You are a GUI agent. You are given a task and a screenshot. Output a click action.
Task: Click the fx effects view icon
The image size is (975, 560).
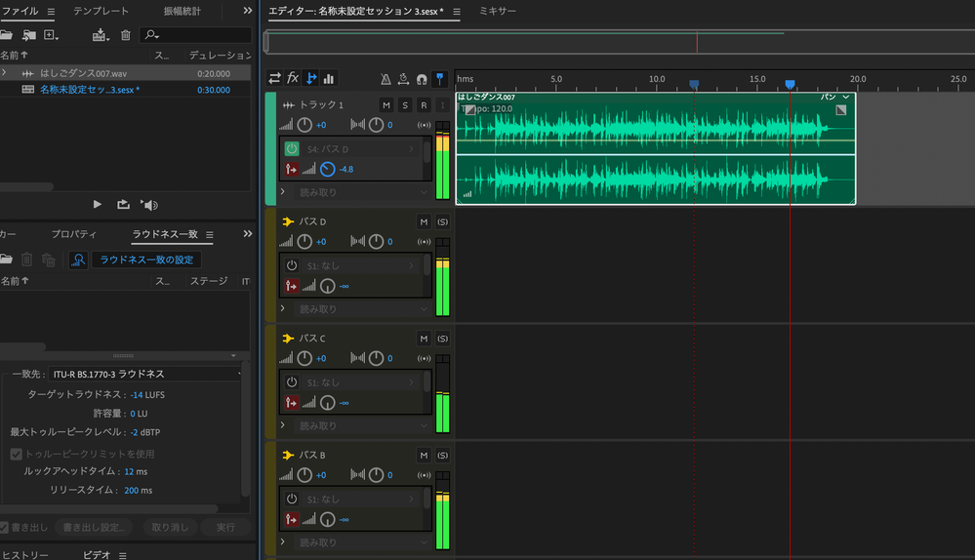(x=293, y=78)
